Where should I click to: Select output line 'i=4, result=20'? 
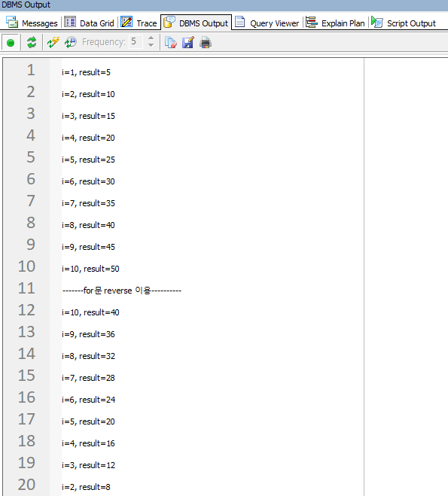tap(88, 138)
